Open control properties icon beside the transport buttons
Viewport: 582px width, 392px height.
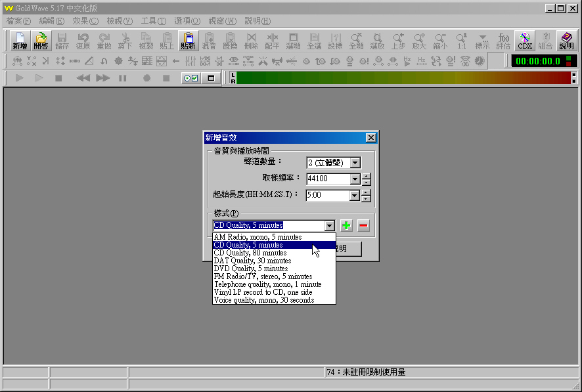coord(190,78)
